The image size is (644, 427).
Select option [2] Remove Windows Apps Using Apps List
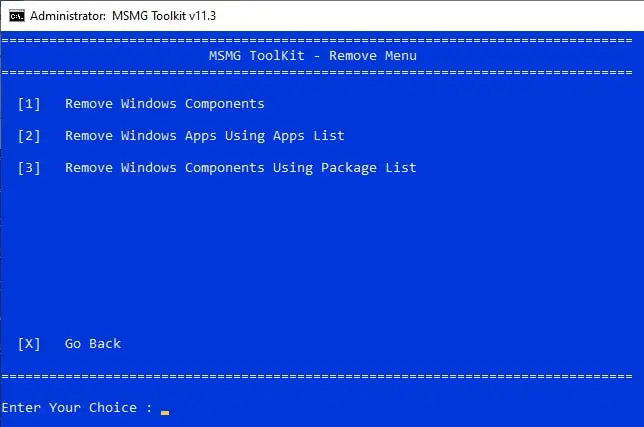point(181,136)
